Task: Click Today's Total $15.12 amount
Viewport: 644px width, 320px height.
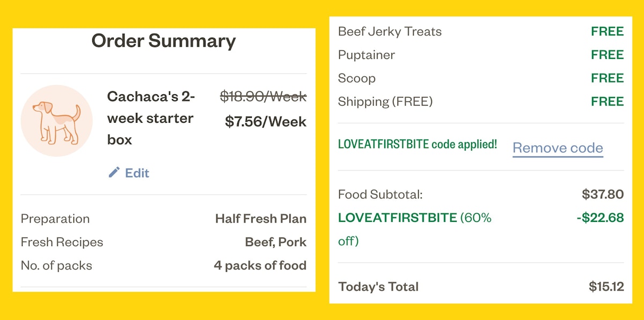Action: (606, 287)
